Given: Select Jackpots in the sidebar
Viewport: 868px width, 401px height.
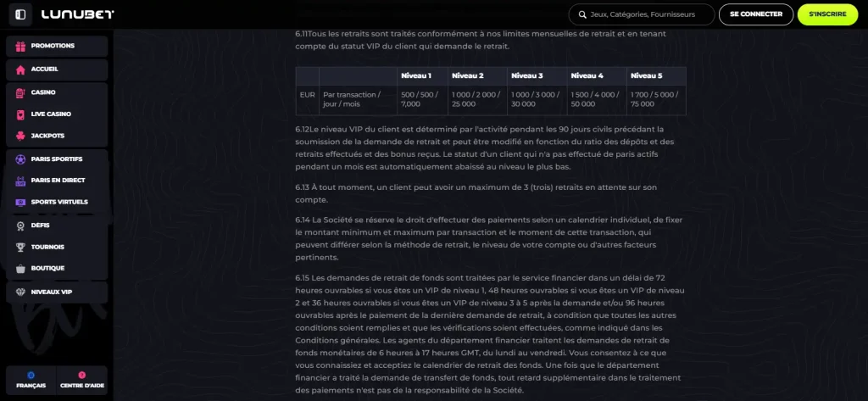Looking at the screenshot, I should [57, 136].
